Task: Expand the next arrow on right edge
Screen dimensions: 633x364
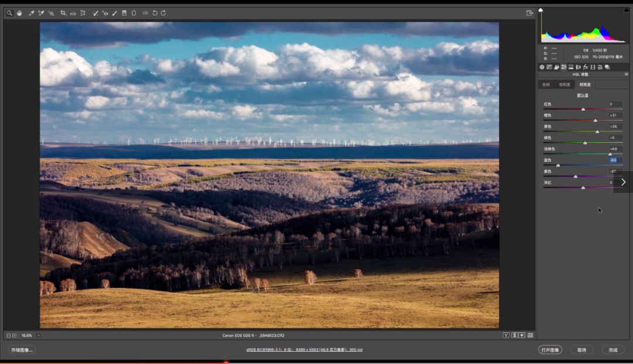Action: point(623,182)
